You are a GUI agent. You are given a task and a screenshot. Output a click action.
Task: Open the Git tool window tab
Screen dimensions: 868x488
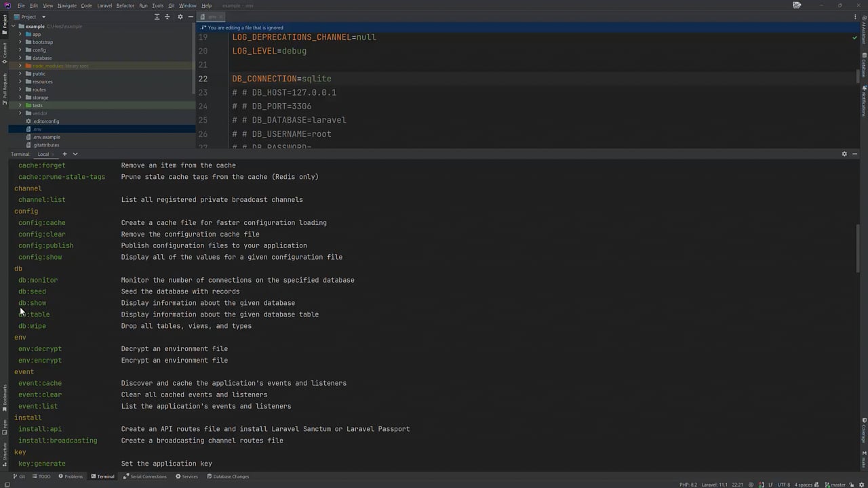19,476
